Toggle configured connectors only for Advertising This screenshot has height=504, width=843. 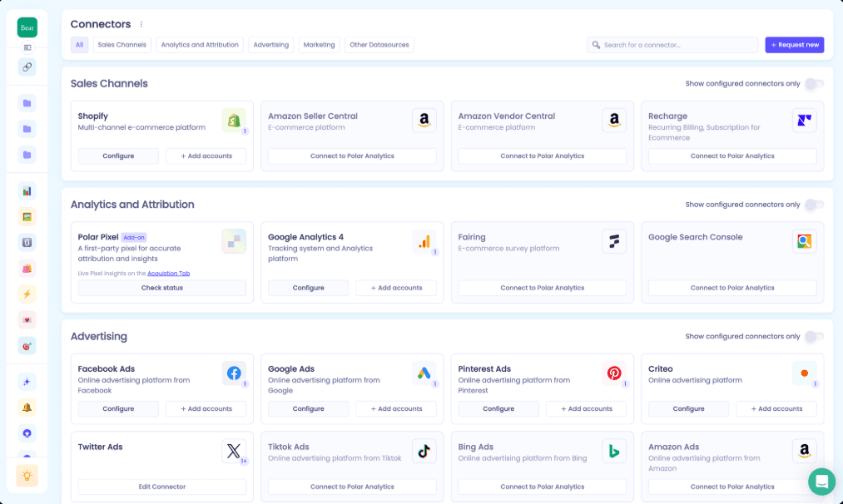click(814, 336)
